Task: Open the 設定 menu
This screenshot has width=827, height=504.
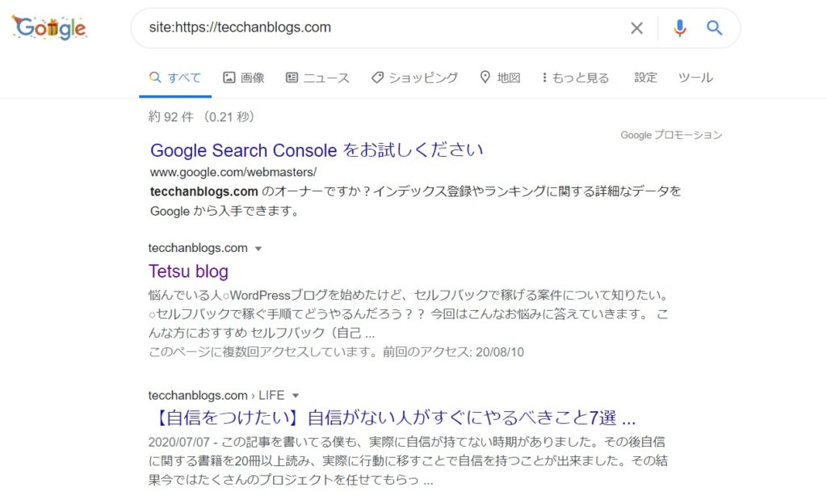Action: [x=645, y=78]
